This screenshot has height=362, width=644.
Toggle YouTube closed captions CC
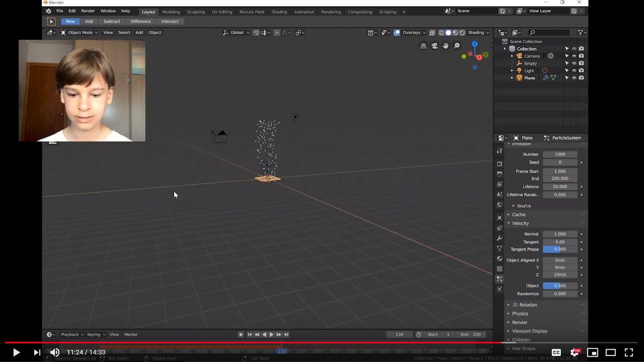pyautogui.click(x=556, y=352)
